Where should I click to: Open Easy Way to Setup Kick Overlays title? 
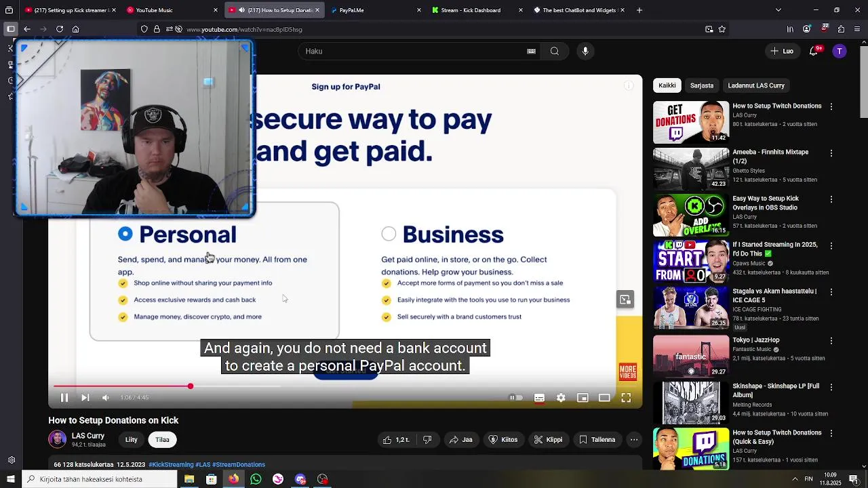click(766, 203)
